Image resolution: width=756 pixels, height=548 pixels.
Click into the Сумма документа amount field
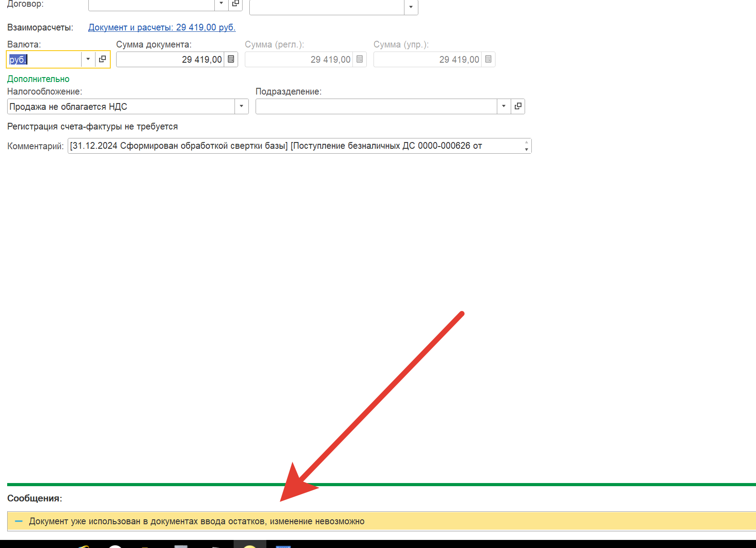pyautogui.click(x=170, y=60)
